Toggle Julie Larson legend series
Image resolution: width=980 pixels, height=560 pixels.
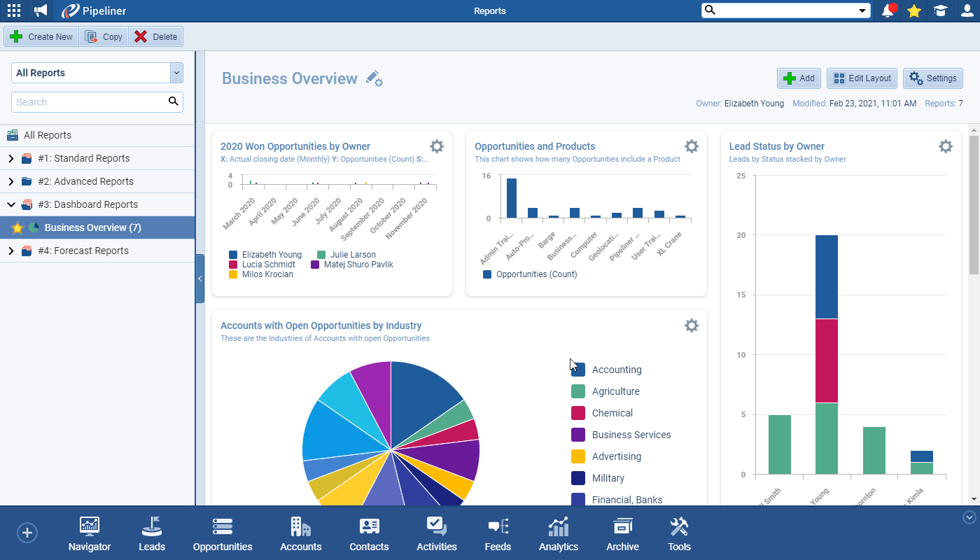pos(322,255)
